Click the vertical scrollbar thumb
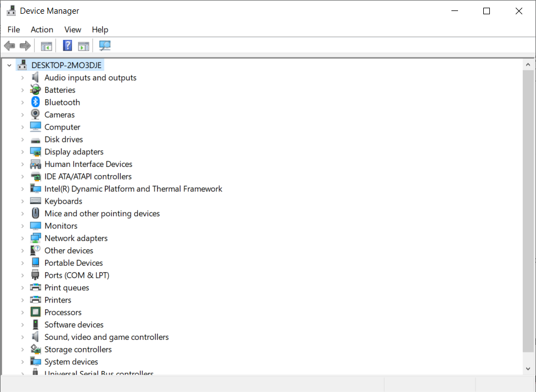 point(528,210)
